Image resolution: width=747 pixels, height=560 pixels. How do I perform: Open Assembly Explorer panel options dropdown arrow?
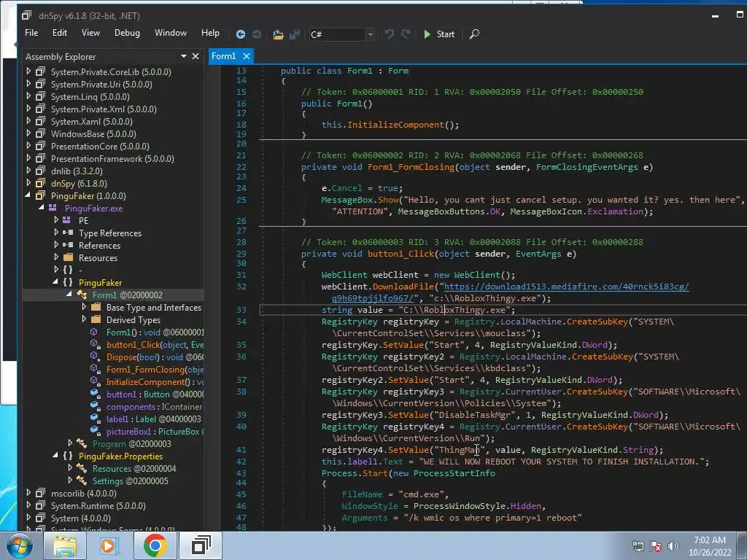184,56
